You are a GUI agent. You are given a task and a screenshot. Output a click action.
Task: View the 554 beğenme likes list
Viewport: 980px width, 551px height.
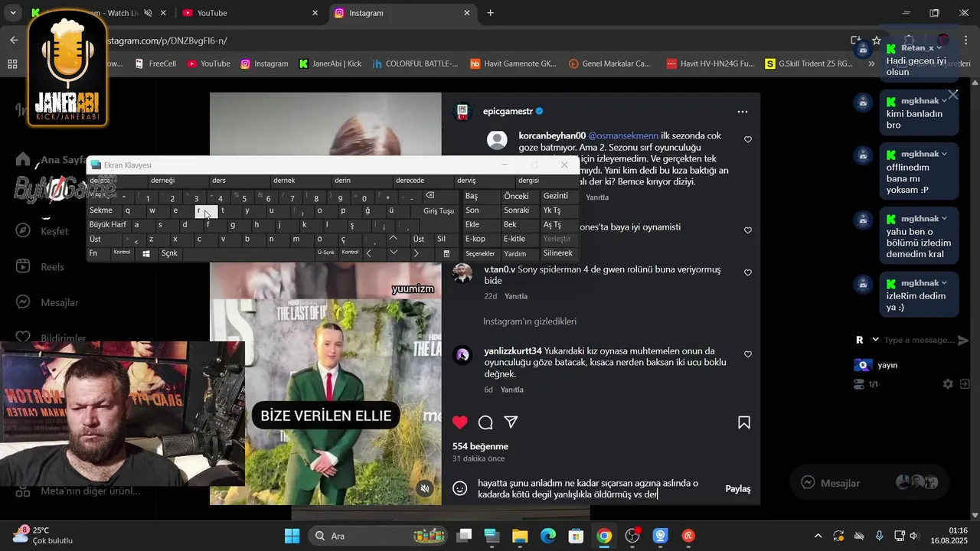[480, 447]
